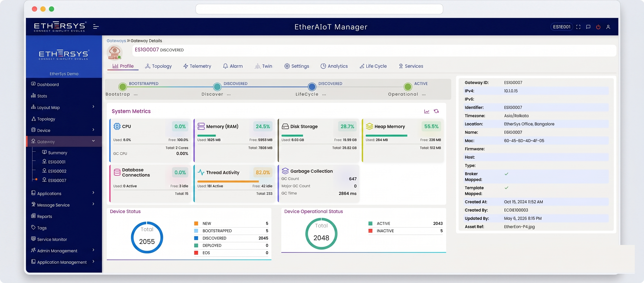644x283 pixels.
Task: Click the Disk Storage drive icon
Action: (285, 126)
